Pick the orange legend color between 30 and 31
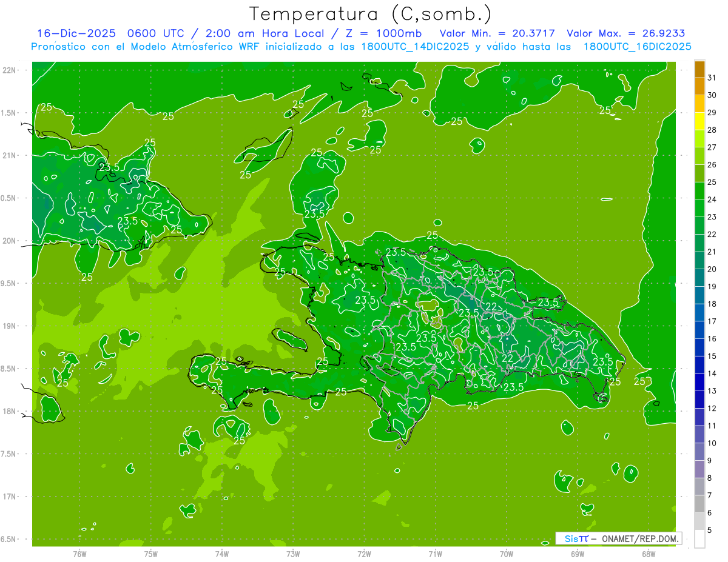The image size is (728, 562). click(699, 87)
